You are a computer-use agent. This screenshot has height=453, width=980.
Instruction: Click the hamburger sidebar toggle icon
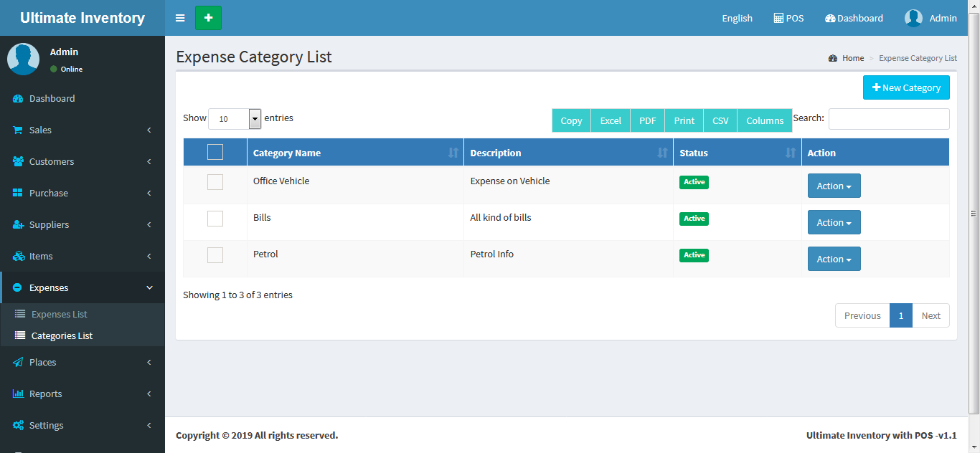(x=180, y=18)
